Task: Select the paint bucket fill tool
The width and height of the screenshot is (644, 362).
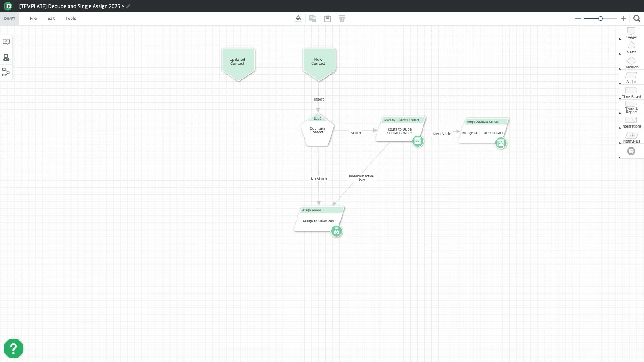Action: point(298,19)
